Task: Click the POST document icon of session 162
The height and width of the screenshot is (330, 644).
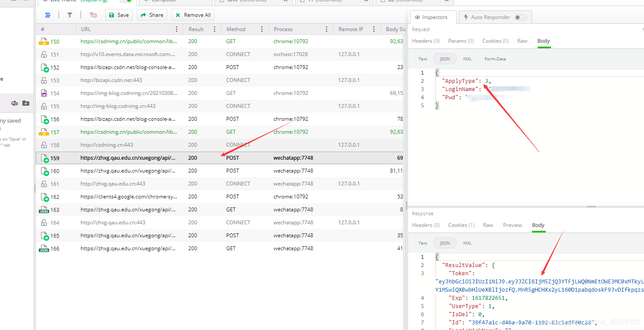Action: click(44, 197)
